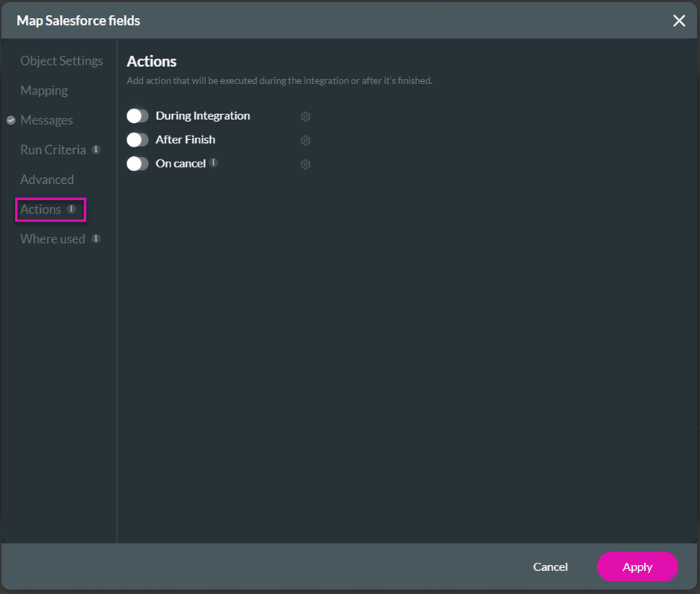
Task: Switch to the Advanced section
Action: 47,180
